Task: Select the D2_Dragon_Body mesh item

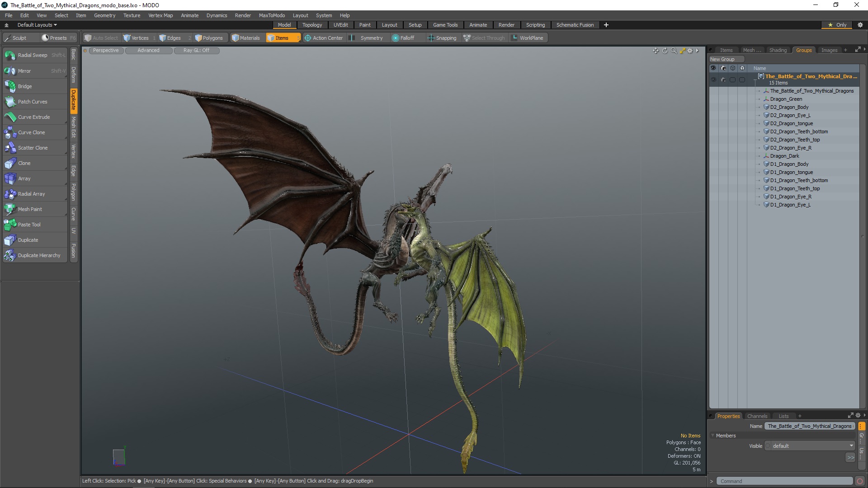Action: click(789, 107)
